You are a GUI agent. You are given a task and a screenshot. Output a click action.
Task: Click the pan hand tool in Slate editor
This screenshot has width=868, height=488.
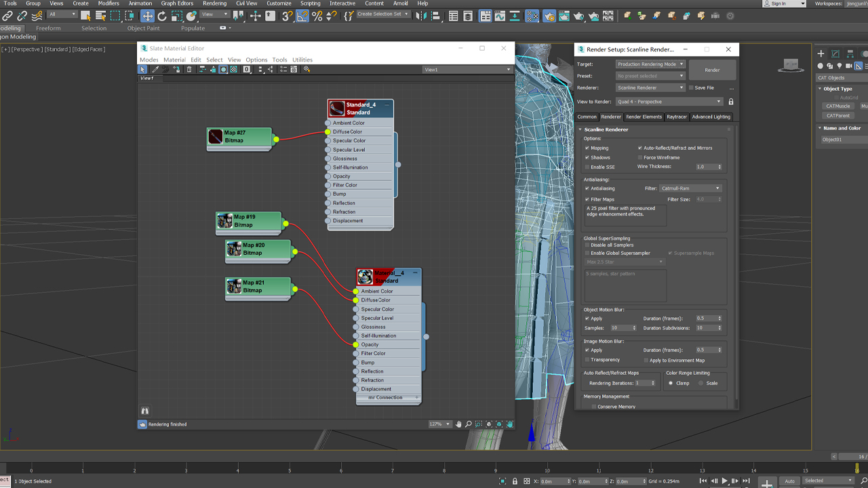click(458, 424)
